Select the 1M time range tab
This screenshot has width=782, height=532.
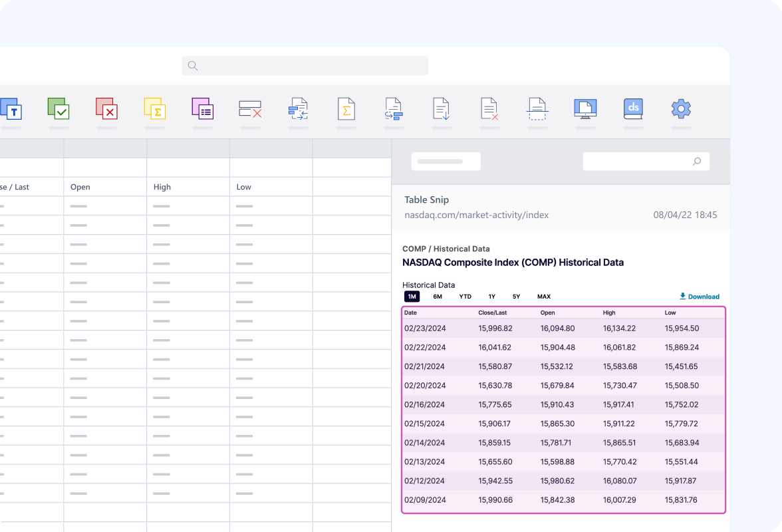click(412, 297)
